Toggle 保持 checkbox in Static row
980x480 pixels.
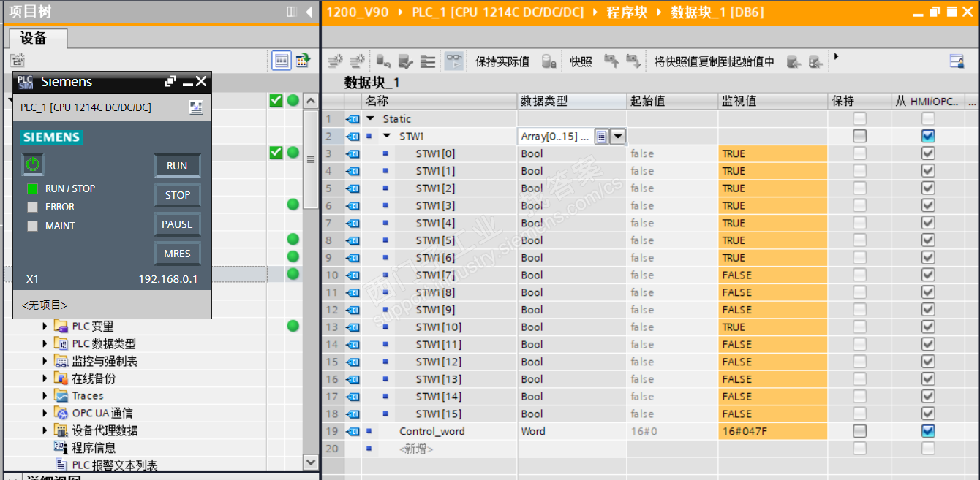click(x=859, y=118)
